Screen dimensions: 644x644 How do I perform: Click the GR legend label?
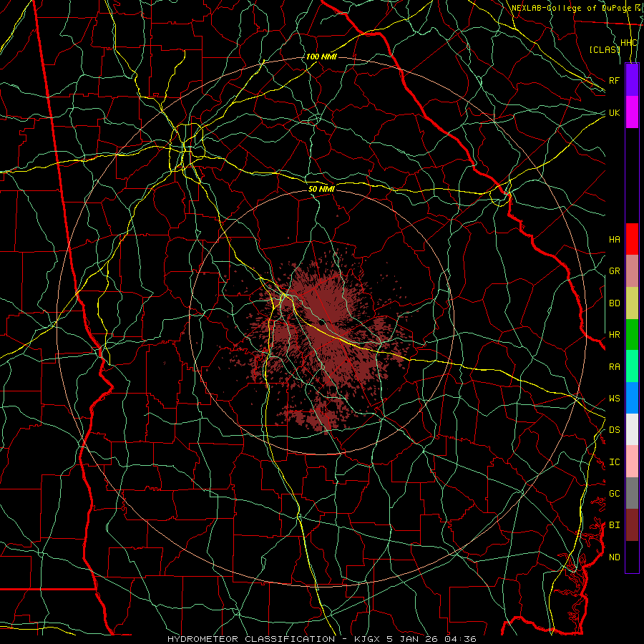click(614, 271)
